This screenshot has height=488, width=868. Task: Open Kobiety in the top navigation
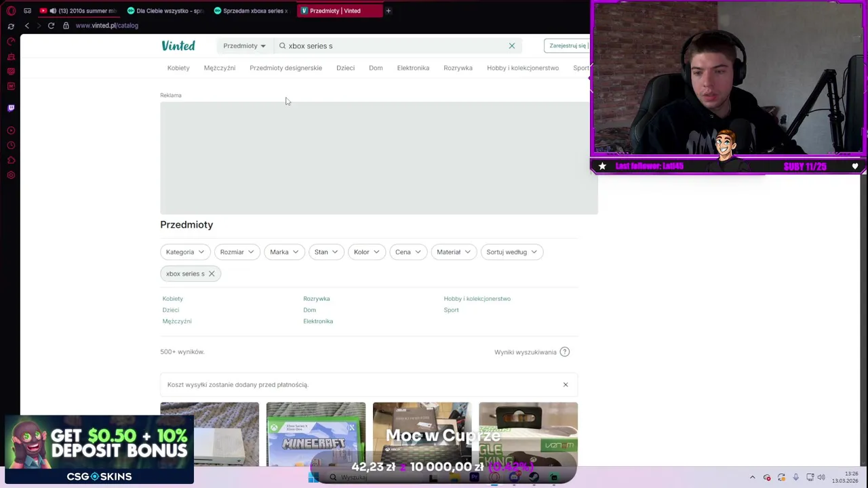tap(178, 68)
